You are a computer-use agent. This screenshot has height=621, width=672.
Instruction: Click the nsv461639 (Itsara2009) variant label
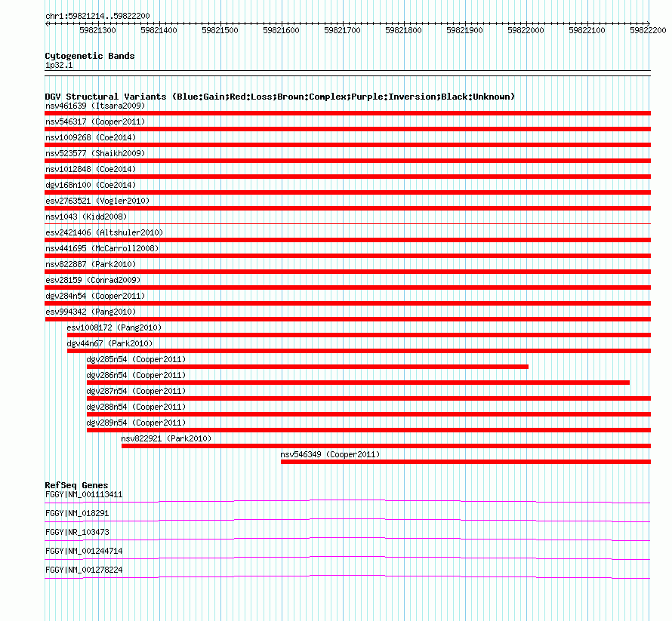tap(95, 106)
